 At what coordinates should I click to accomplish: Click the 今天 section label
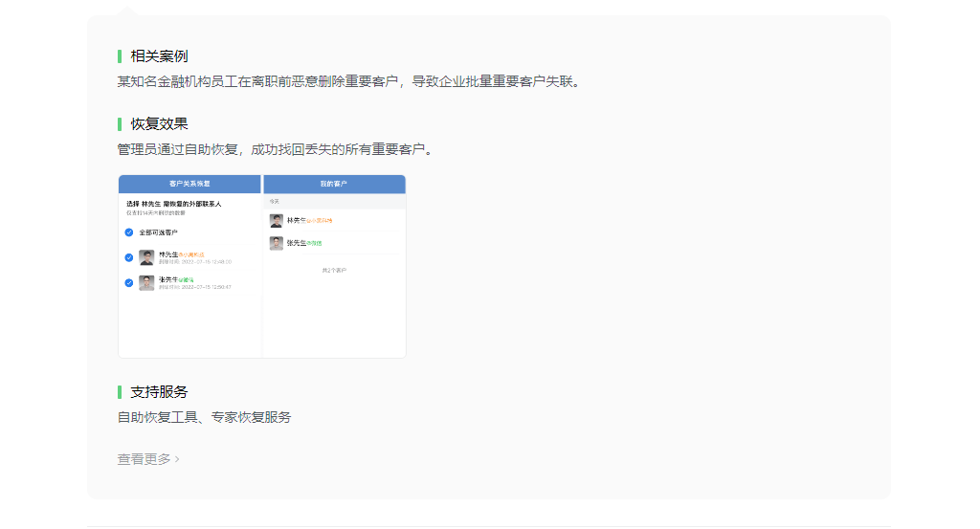275,201
